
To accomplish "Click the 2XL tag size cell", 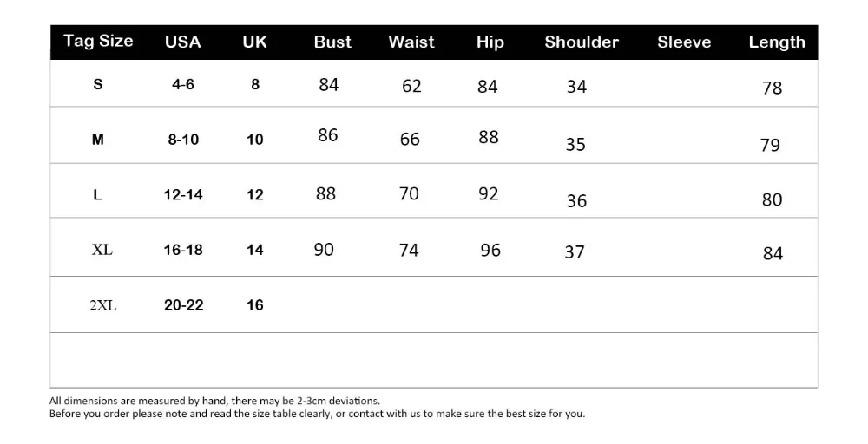I will (x=103, y=304).
